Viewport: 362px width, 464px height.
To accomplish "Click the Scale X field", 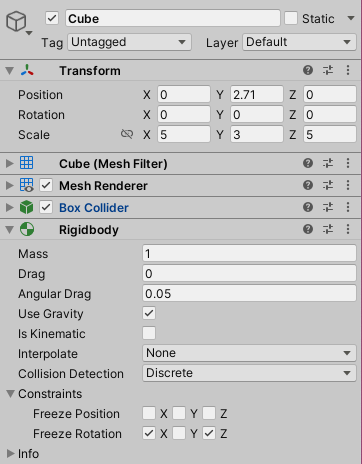I will click(184, 134).
